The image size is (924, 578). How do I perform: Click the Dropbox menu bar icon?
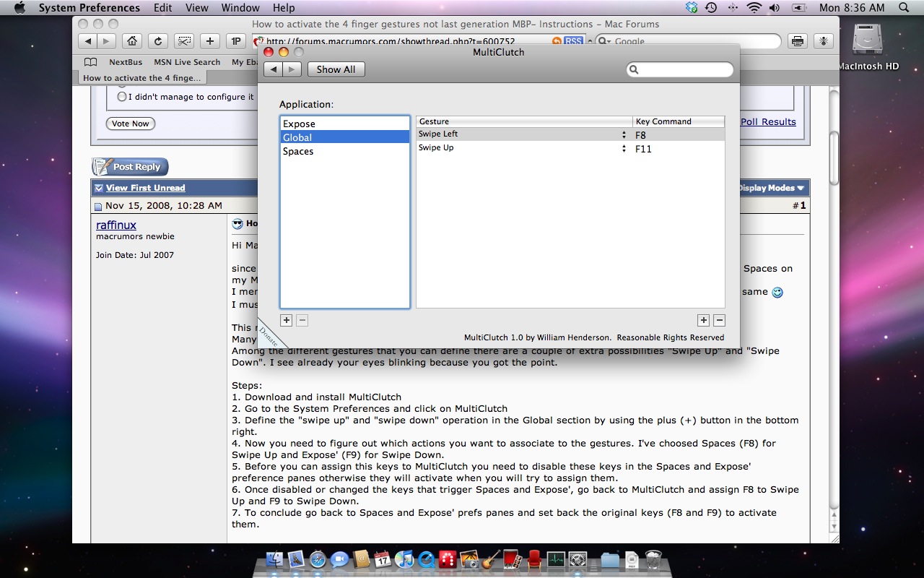coord(692,8)
